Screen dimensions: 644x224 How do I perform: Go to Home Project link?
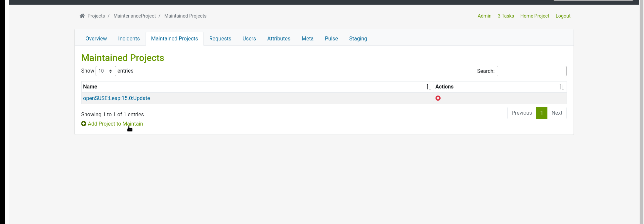pyautogui.click(x=535, y=16)
